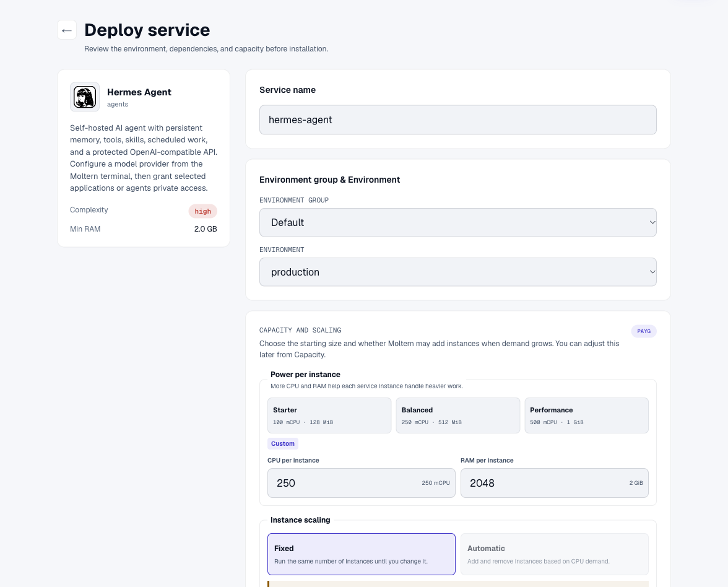Viewport: 728px width, 587px height.
Task: Open the Environment group dropdown
Action: tap(458, 222)
